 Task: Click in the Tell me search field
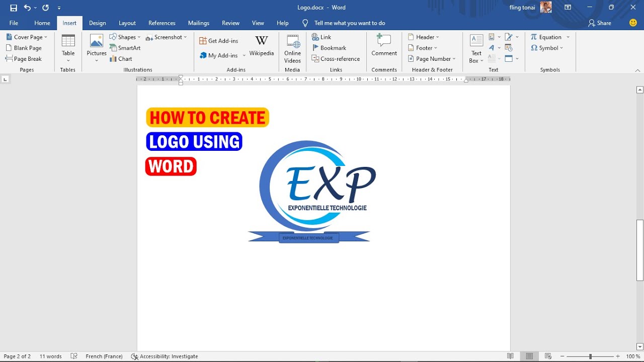(350, 23)
